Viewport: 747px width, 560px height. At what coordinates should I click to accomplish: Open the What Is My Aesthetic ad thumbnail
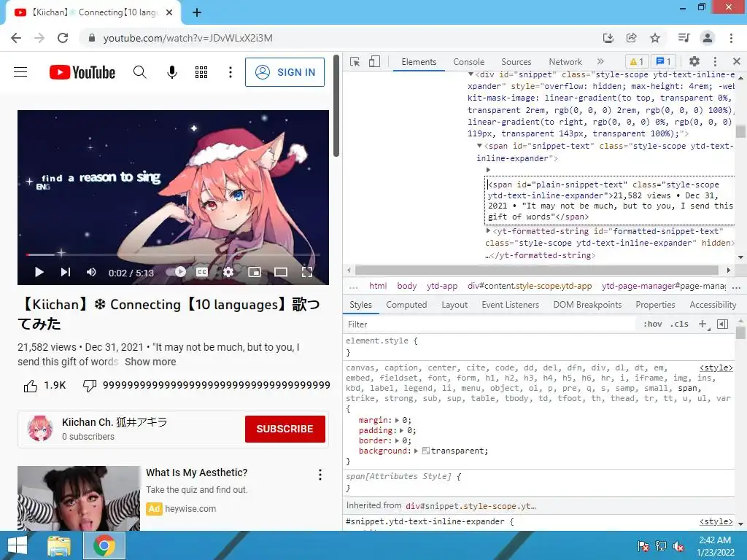[79, 498]
